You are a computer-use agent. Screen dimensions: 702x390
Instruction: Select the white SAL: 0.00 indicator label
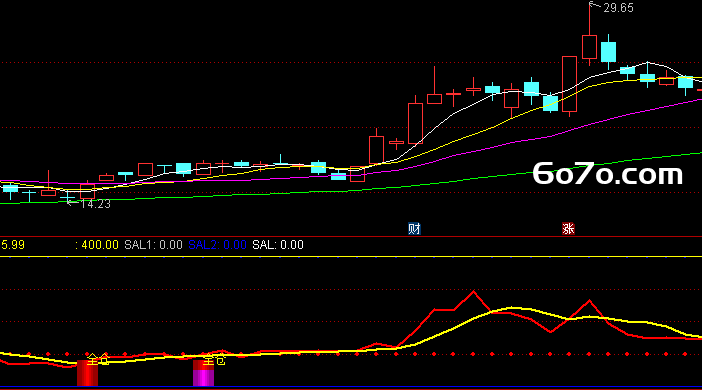click(278, 245)
